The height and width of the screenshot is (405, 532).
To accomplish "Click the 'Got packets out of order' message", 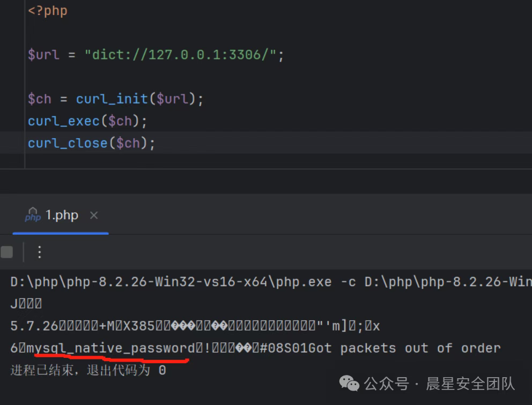I will click(x=404, y=348).
